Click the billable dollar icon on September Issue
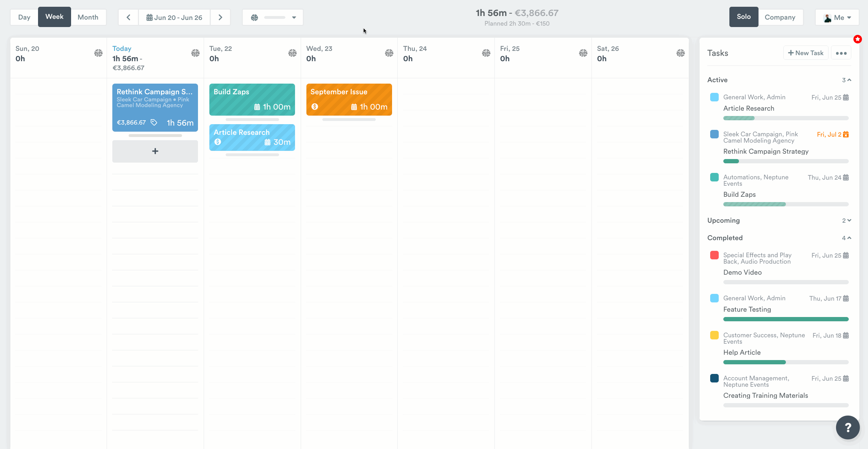868x449 pixels. coord(315,106)
